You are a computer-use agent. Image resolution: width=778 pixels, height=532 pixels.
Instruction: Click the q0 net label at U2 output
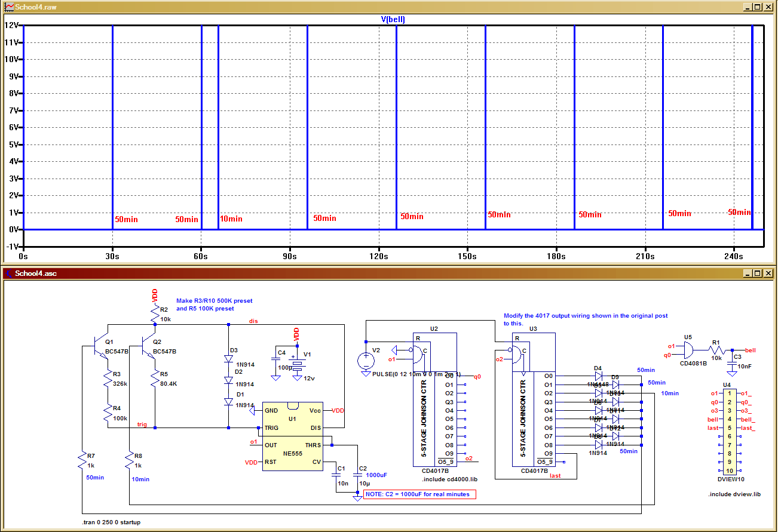coord(477,377)
